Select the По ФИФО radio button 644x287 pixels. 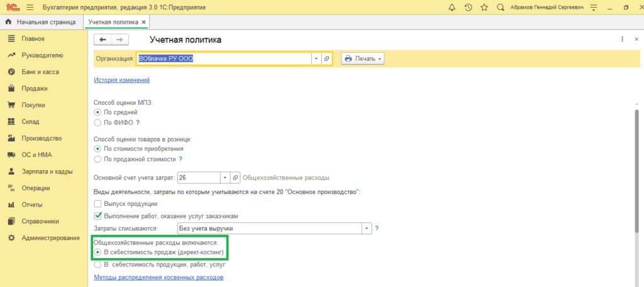click(97, 122)
